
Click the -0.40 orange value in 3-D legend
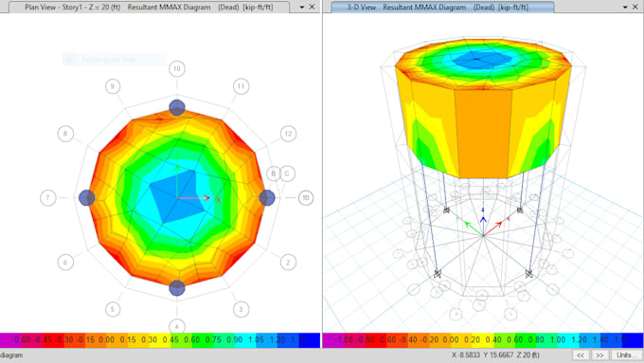(x=408, y=340)
